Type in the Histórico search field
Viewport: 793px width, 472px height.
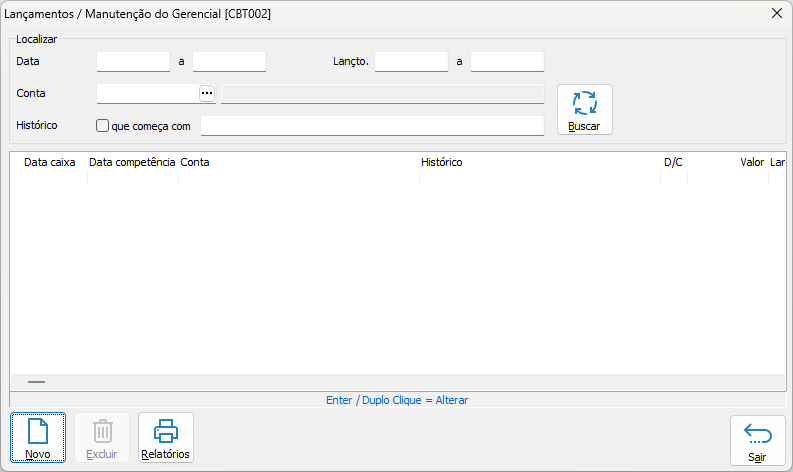click(x=372, y=126)
